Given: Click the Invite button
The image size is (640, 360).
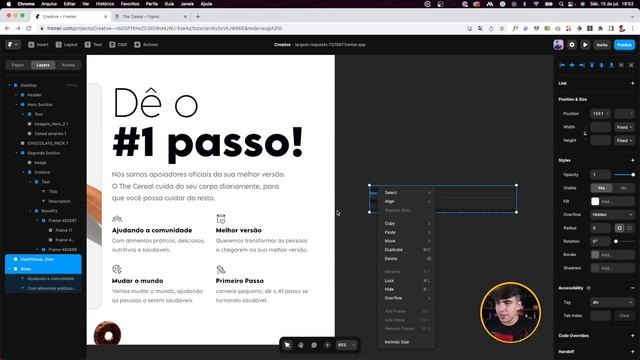Looking at the screenshot, I should [602, 45].
